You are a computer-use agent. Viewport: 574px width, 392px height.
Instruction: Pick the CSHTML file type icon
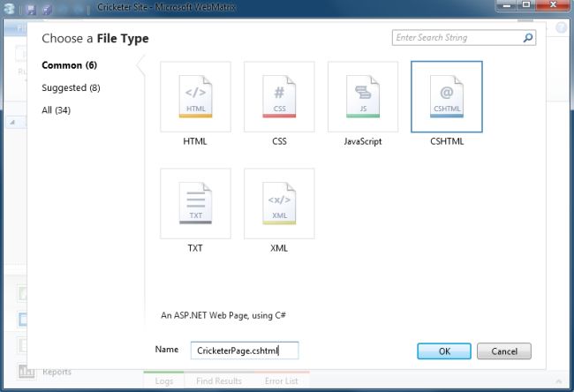447,96
